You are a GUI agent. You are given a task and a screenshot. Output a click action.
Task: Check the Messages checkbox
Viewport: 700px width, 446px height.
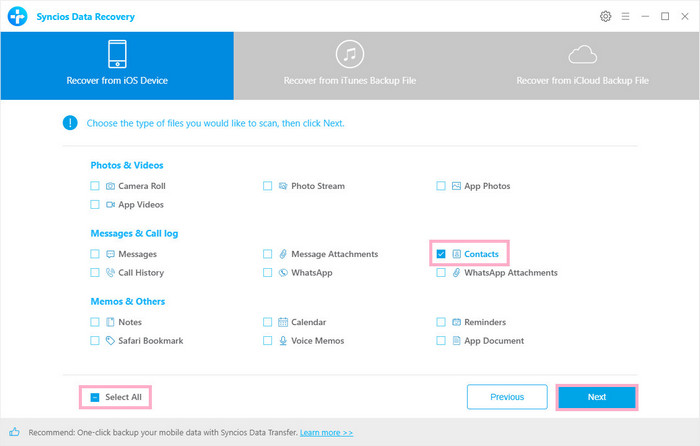point(95,254)
